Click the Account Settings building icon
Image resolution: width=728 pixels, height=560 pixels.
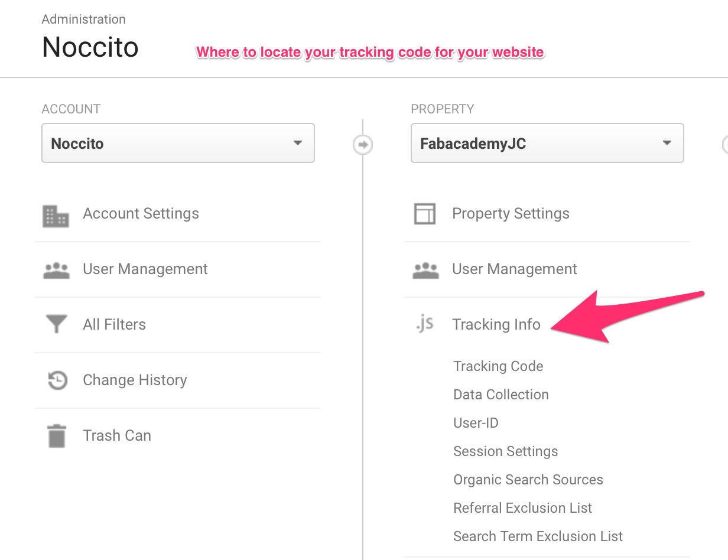(x=56, y=216)
